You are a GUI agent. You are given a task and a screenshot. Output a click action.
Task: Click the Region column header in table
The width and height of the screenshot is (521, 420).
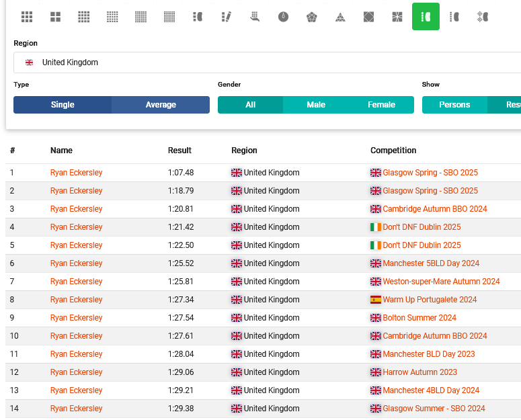click(244, 151)
